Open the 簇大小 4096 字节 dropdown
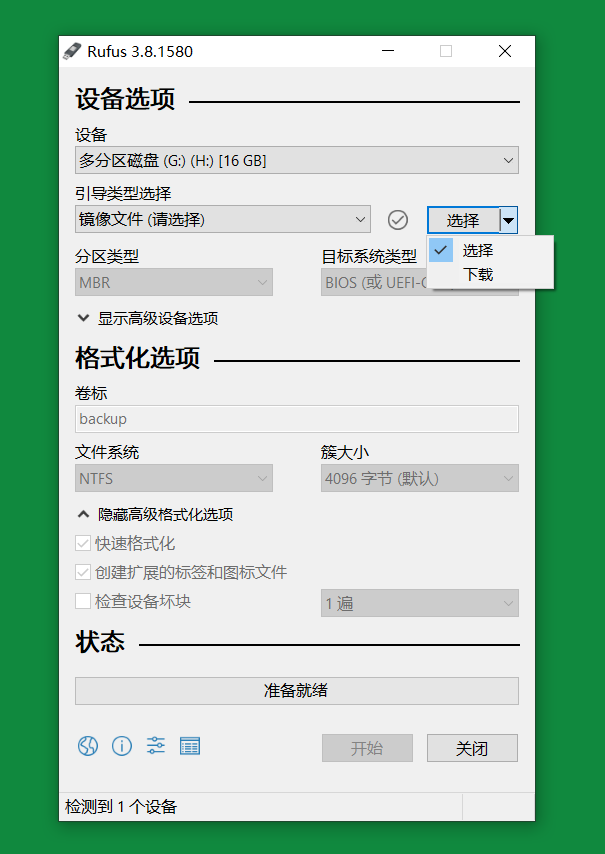The height and width of the screenshot is (854, 605). (419, 478)
